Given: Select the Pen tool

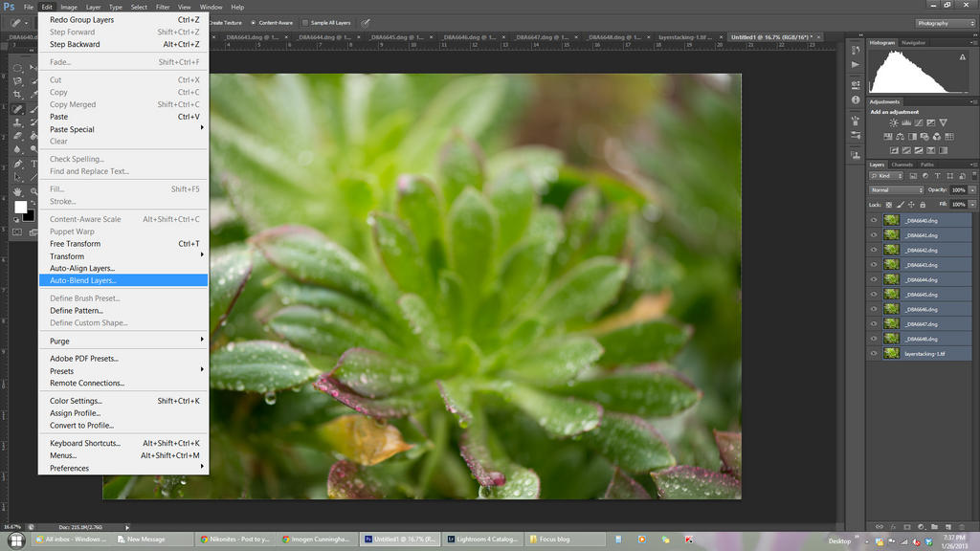Looking at the screenshot, I should [18, 165].
